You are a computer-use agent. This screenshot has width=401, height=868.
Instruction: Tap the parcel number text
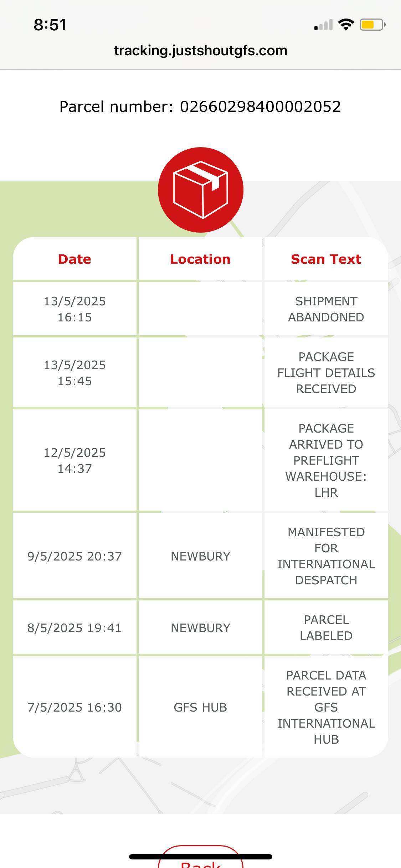[200, 107]
